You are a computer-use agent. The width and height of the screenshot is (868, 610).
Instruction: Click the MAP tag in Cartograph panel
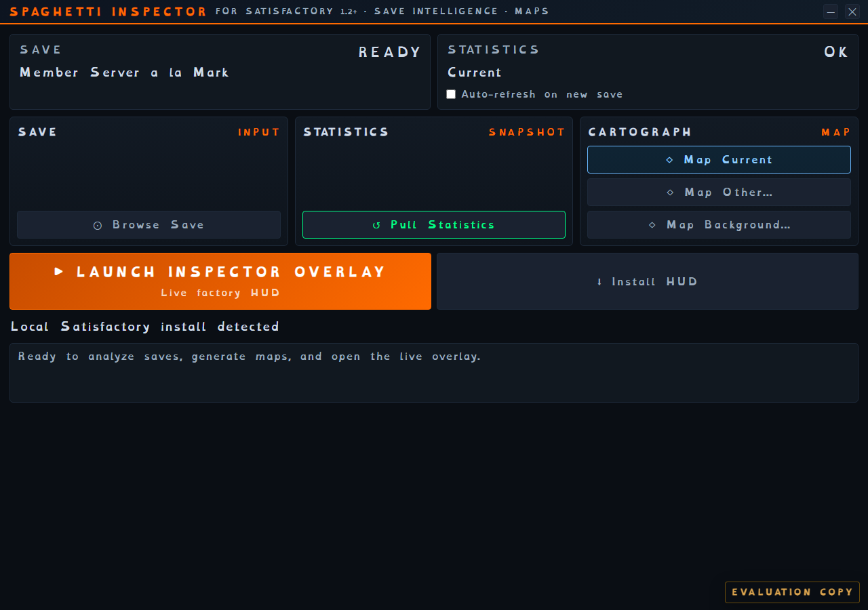[836, 132]
